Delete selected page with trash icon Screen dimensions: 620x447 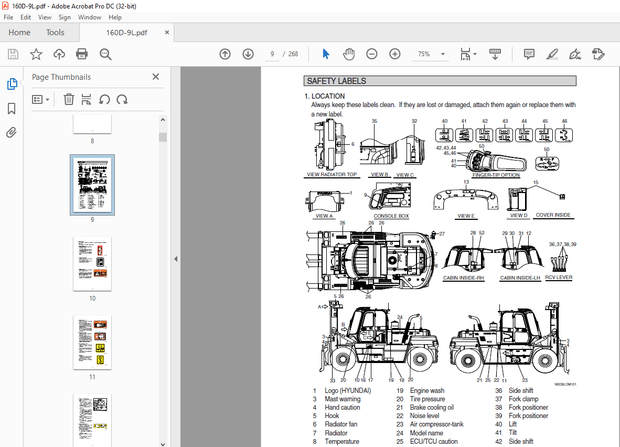pos(69,99)
